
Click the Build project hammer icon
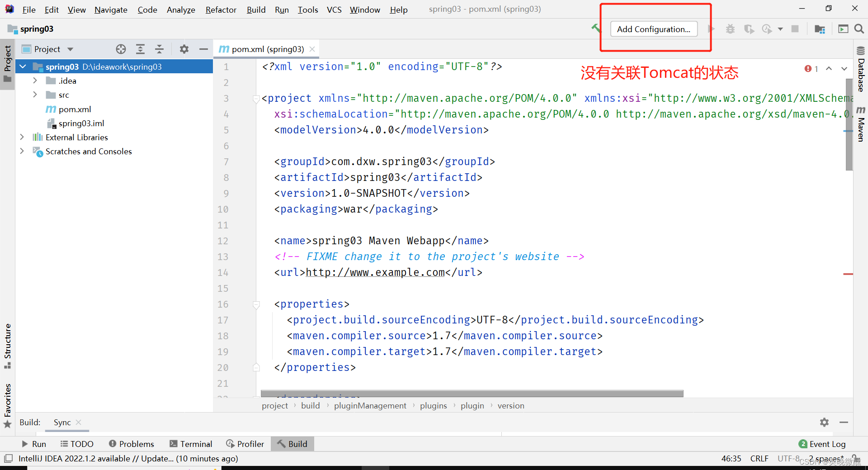[x=596, y=28]
